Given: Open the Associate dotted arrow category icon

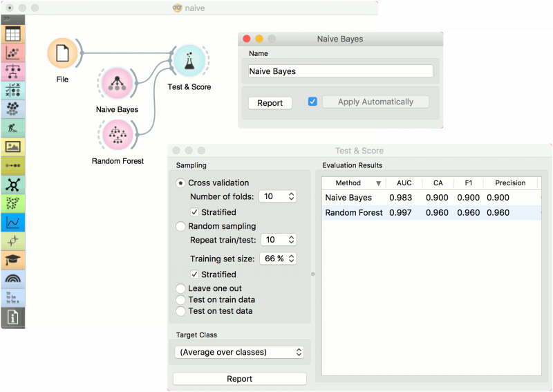Looking at the screenshot, I should [12, 165].
